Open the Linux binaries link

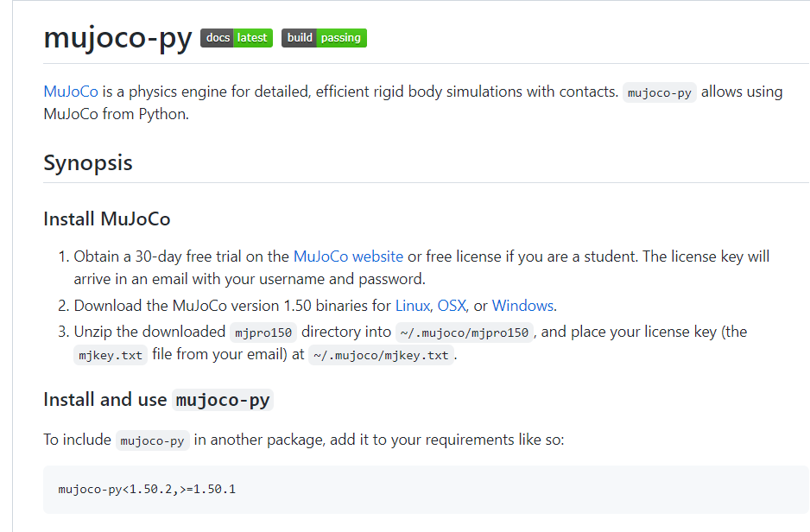click(412, 306)
